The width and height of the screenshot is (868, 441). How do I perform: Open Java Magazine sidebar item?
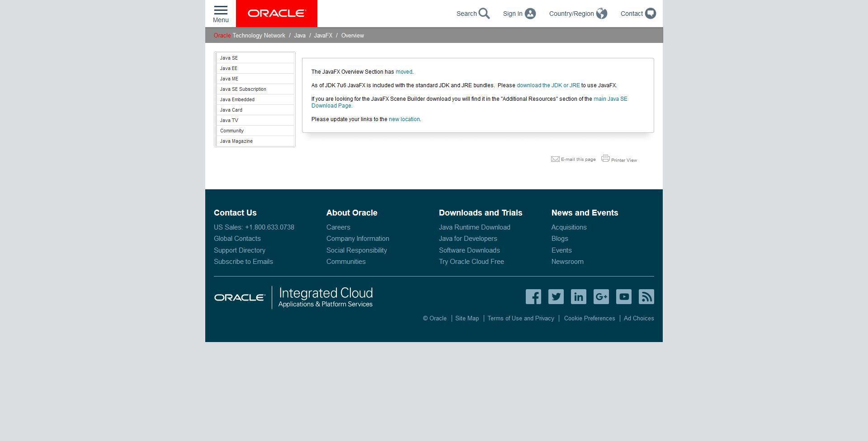255,141
